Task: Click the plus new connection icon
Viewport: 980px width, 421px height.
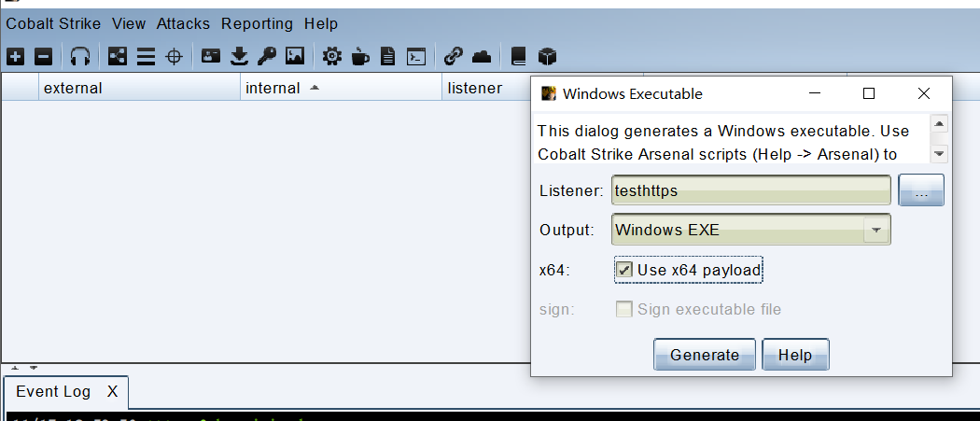Action: coord(16,57)
